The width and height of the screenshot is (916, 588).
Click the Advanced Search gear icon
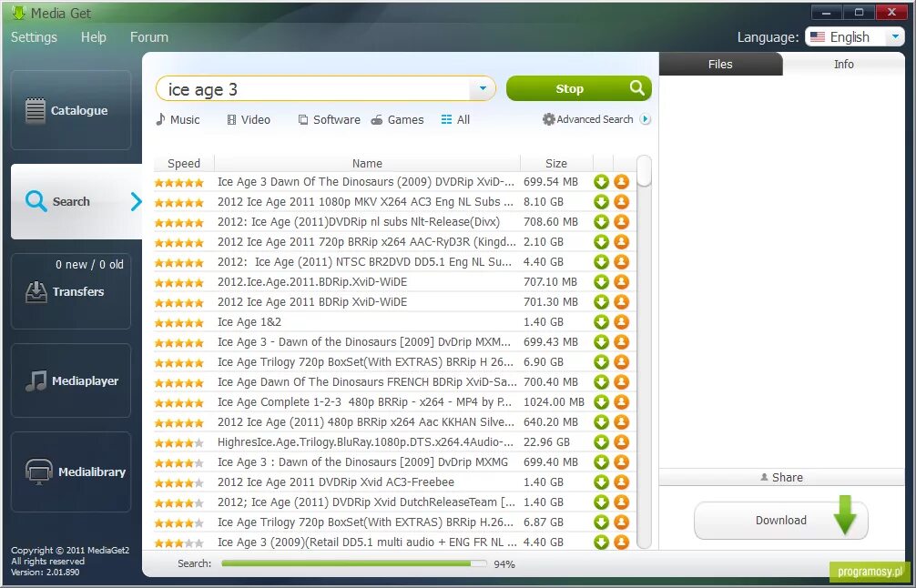pos(548,119)
